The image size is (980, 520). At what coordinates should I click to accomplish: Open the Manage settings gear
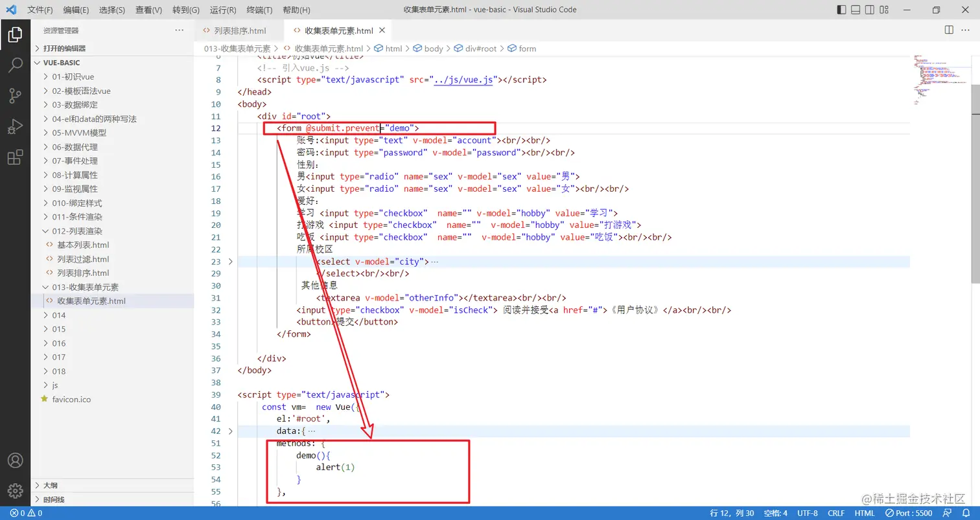click(x=15, y=491)
